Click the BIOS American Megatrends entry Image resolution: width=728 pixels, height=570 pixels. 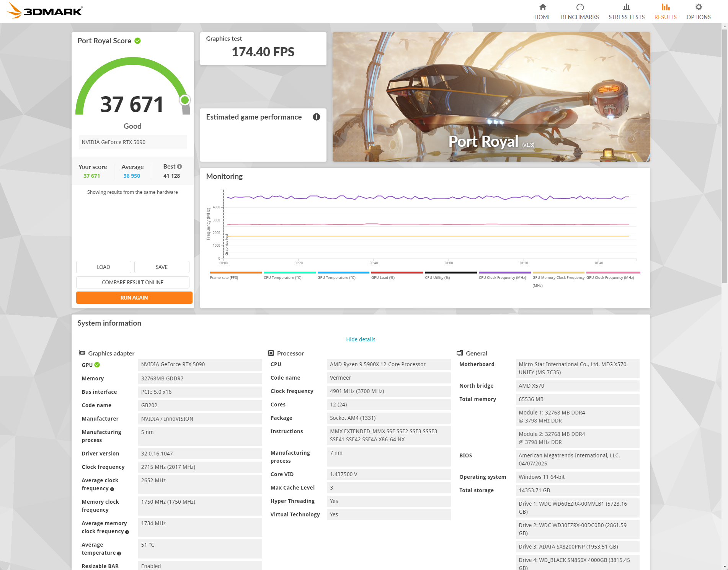(x=578, y=460)
